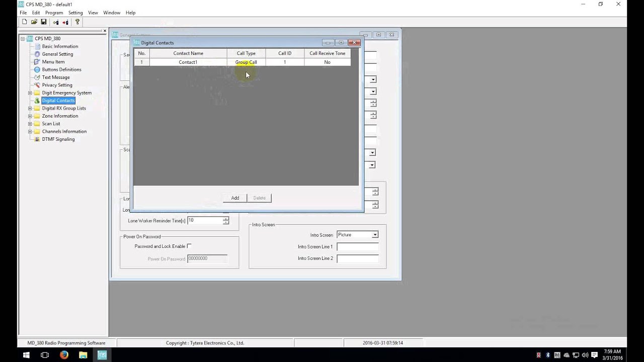644x362 pixels.
Task: Minimize the Digital Contacts window
Action: 328,43
